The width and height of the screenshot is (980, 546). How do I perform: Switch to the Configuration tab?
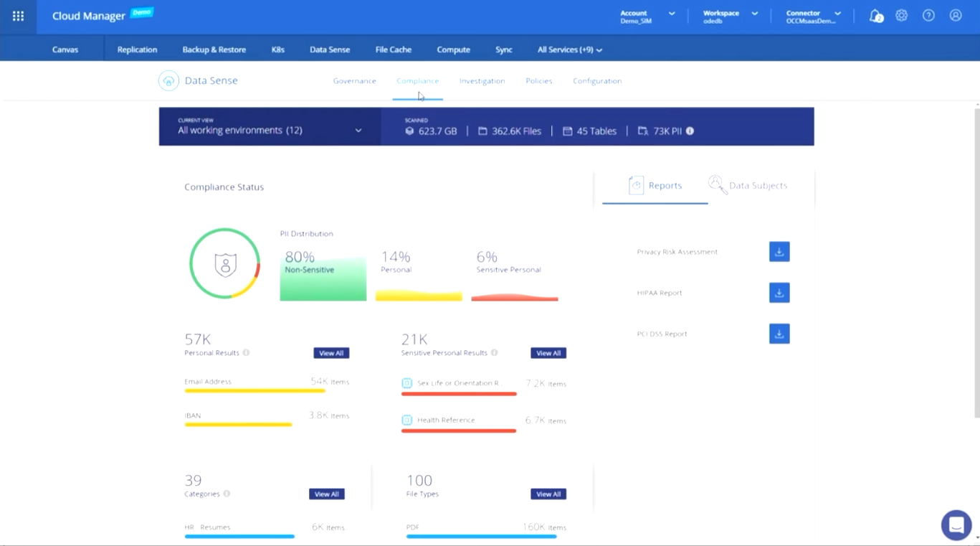coord(597,81)
